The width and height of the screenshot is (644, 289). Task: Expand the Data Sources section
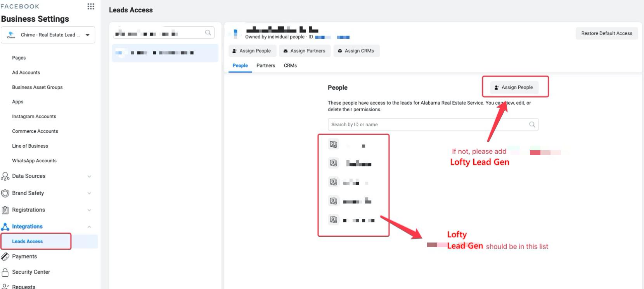pyautogui.click(x=89, y=176)
